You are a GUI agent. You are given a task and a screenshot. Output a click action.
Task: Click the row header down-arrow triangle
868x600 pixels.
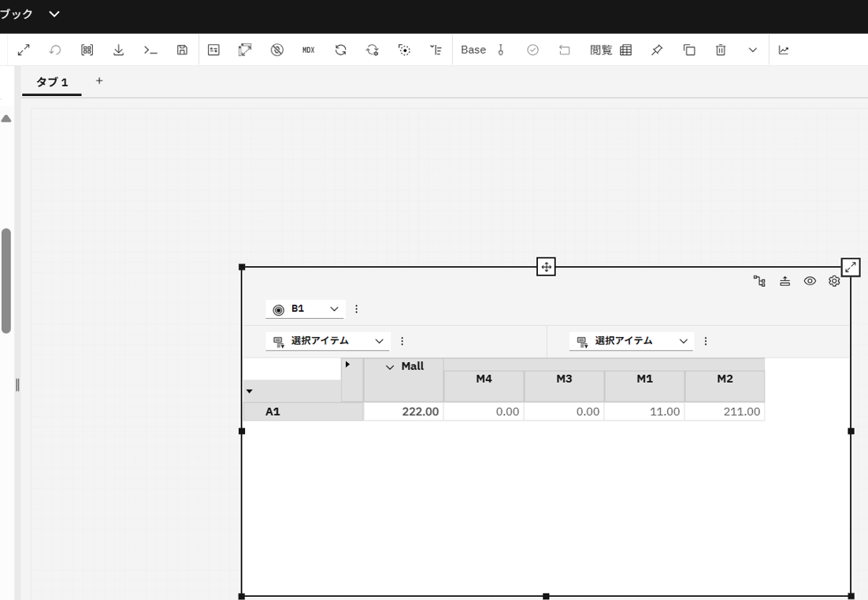coord(249,391)
